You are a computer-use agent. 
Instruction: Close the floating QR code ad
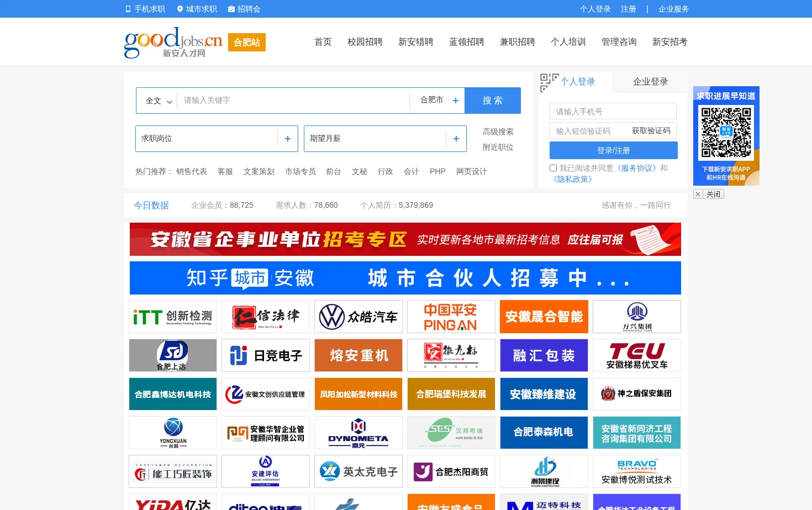click(x=709, y=194)
